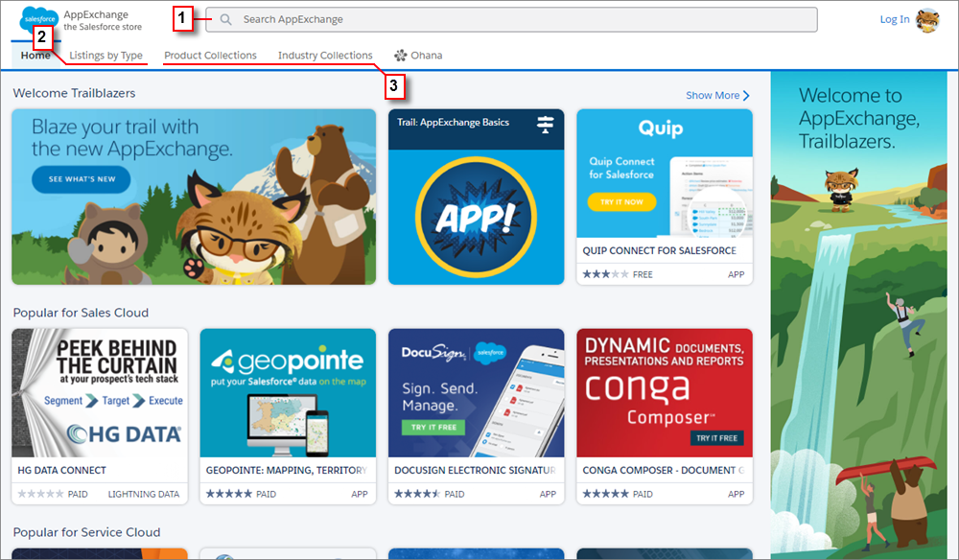Click QUIP CONNECT FOR SALESFORCE title
The image size is (959, 560).
pyautogui.click(x=660, y=250)
